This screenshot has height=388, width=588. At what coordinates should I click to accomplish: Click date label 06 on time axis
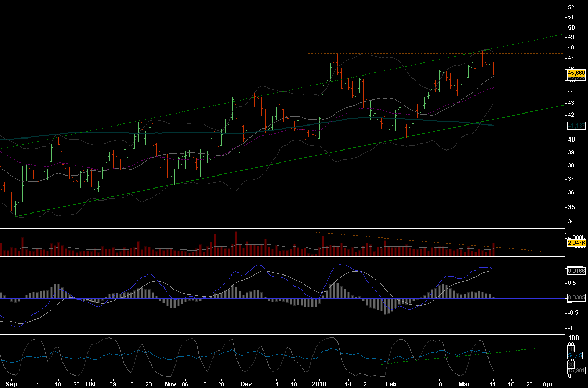(x=185, y=384)
